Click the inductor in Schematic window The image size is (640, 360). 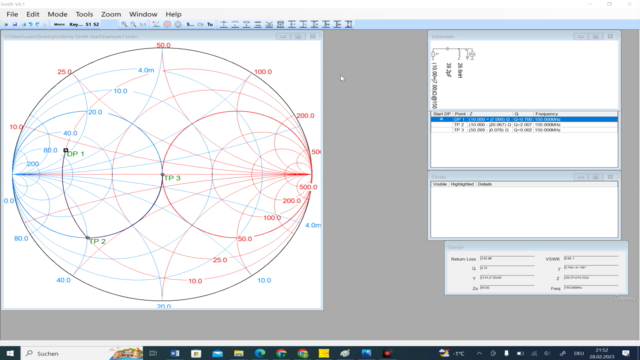click(x=459, y=54)
